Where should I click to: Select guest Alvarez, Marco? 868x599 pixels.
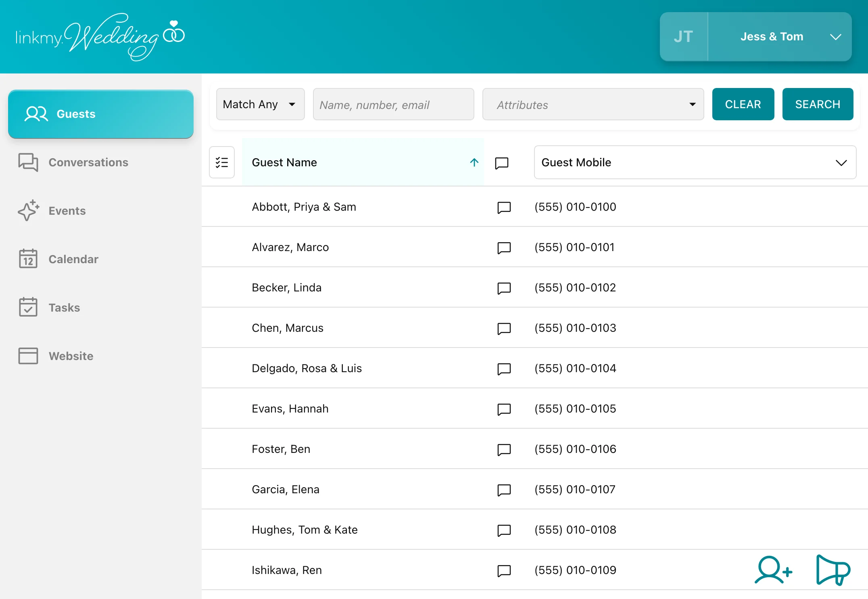290,247
